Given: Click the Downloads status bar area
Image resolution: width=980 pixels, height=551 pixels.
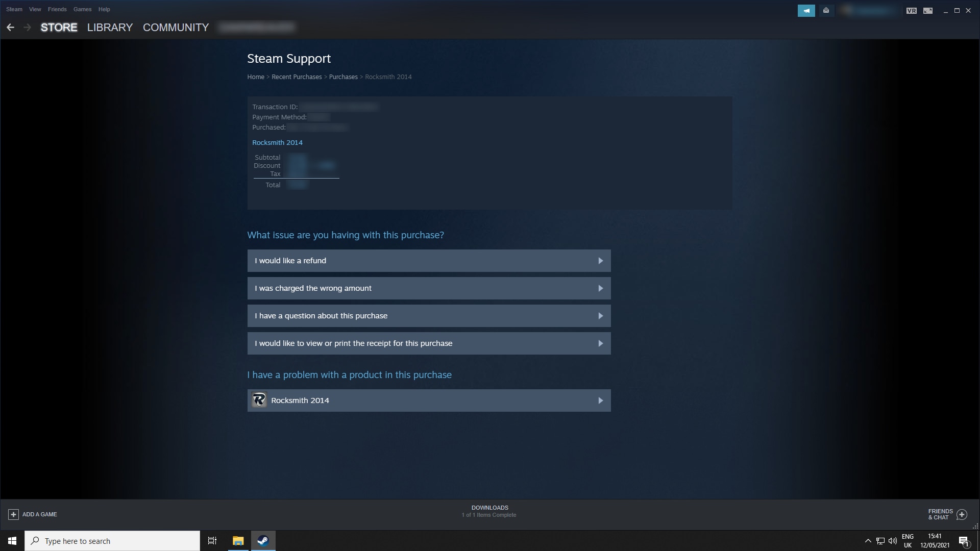Looking at the screenshot, I should pyautogui.click(x=490, y=511).
